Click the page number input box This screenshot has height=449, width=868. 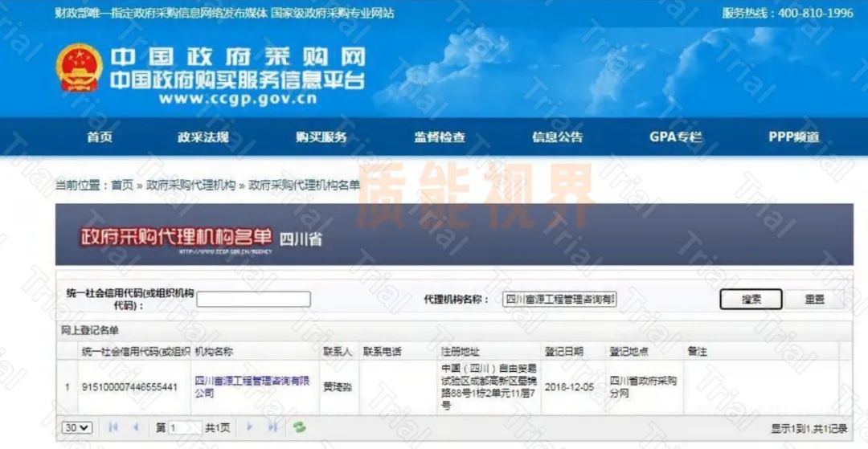(x=185, y=427)
